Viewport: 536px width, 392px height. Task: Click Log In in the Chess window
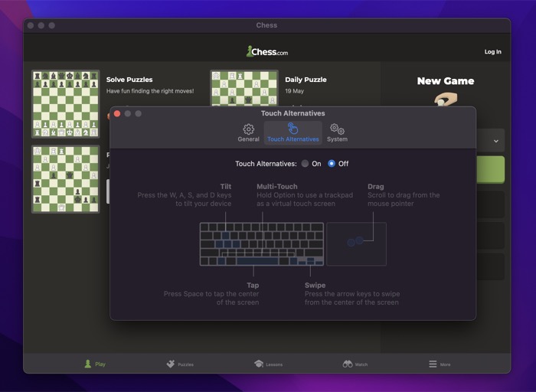tap(492, 51)
